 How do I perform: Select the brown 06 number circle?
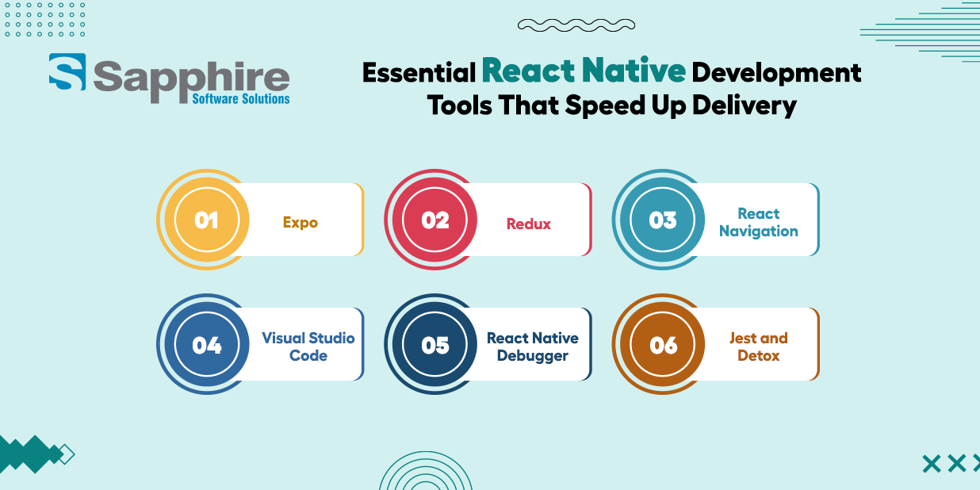point(662,345)
